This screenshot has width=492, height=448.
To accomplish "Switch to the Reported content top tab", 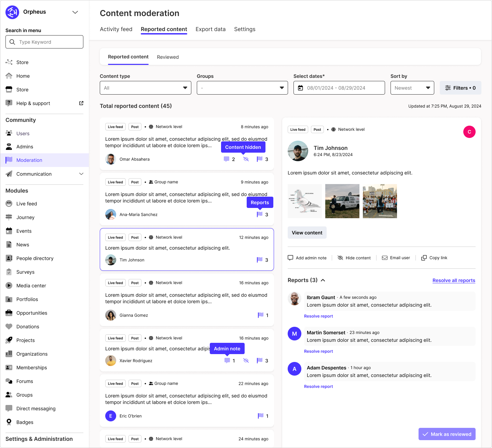I will [x=164, y=29].
